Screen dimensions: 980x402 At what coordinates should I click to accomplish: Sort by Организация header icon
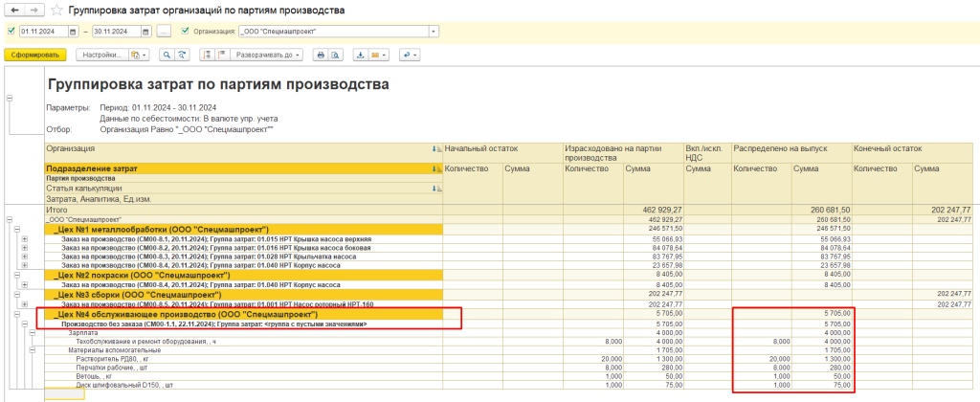click(x=436, y=148)
